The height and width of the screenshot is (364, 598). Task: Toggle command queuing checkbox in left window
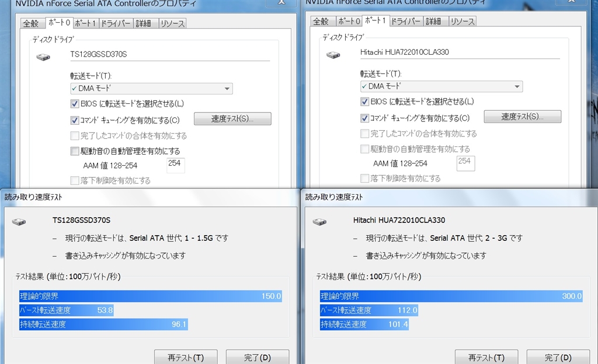pos(75,120)
